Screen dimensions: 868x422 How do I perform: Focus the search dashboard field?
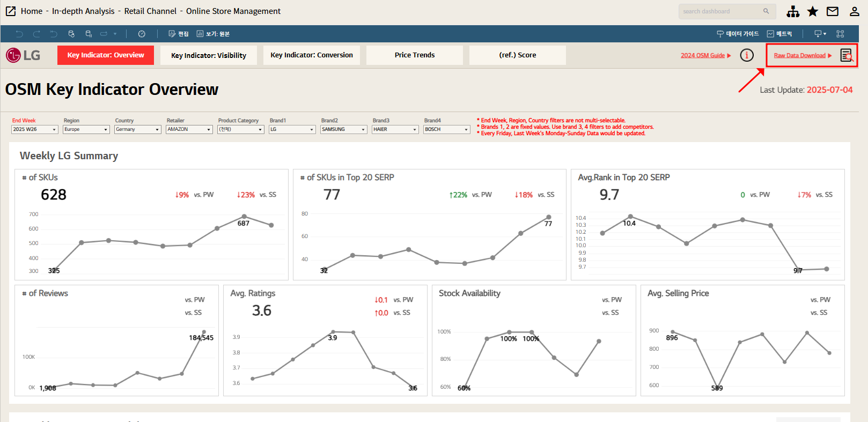pos(722,11)
